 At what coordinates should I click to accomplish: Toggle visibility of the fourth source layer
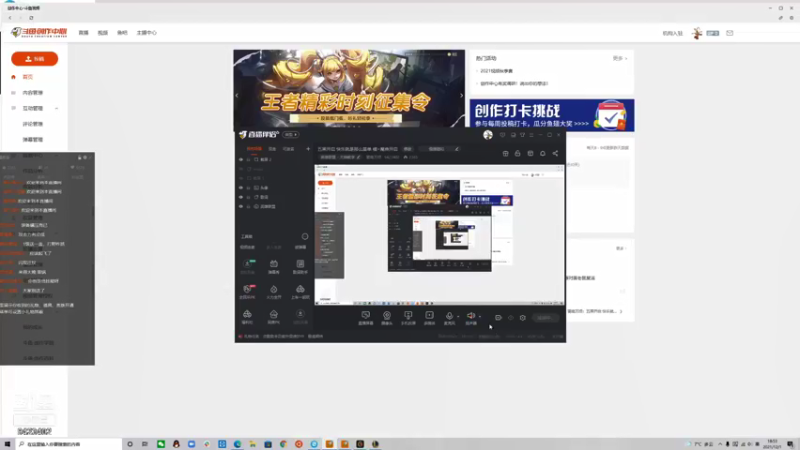pos(241,188)
